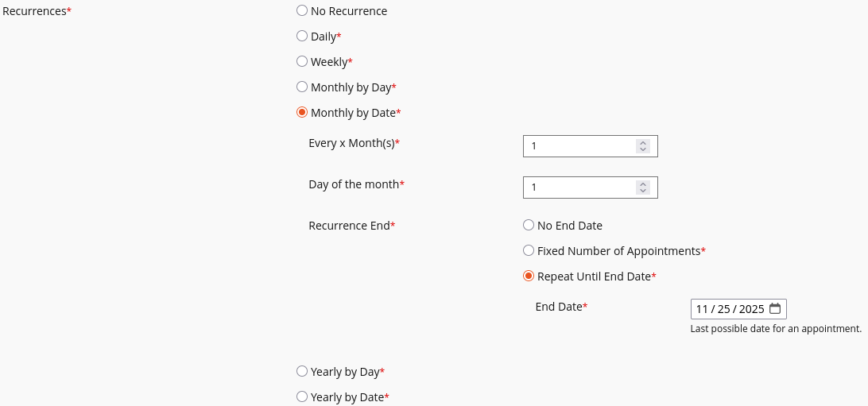The height and width of the screenshot is (406, 868).
Task: Click the month part of End Date
Action: (702, 309)
